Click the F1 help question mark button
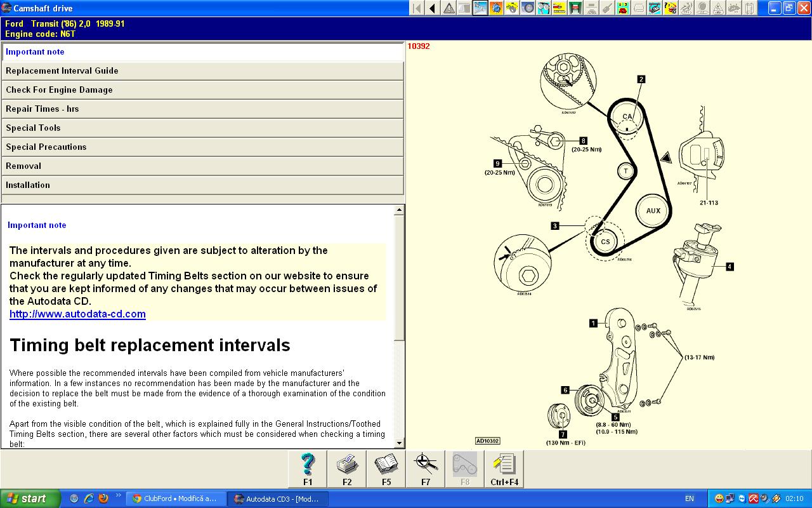Screen dimensions: 812x508 coord(308,469)
